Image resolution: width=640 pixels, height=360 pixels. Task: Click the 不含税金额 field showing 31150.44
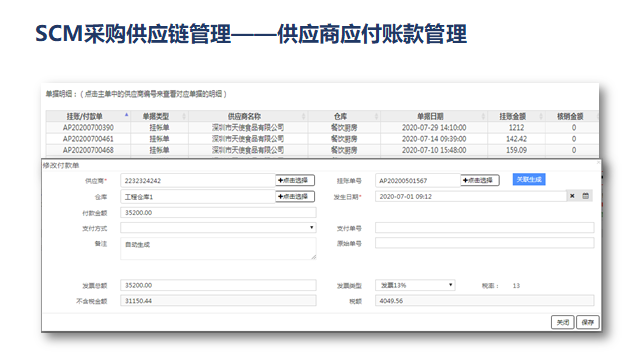pyautogui.click(x=218, y=301)
